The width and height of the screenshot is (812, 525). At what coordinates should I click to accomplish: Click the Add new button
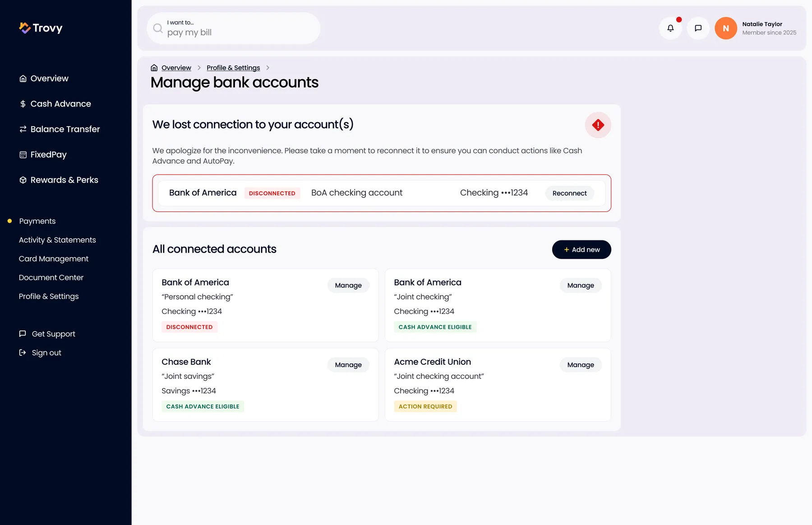[x=581, y=249]
